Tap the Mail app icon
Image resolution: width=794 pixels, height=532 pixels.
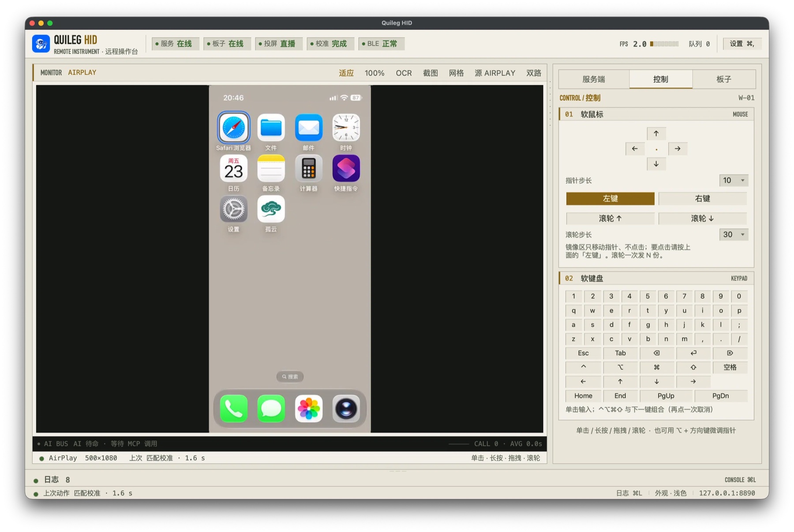point(308,128)
